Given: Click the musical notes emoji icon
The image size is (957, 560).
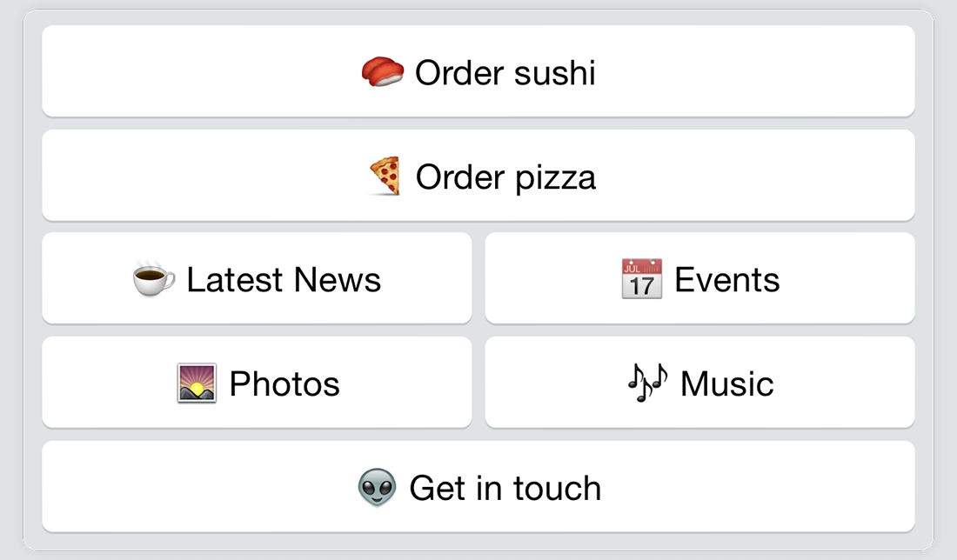Looking at the screenshot, I should point(647,383).
